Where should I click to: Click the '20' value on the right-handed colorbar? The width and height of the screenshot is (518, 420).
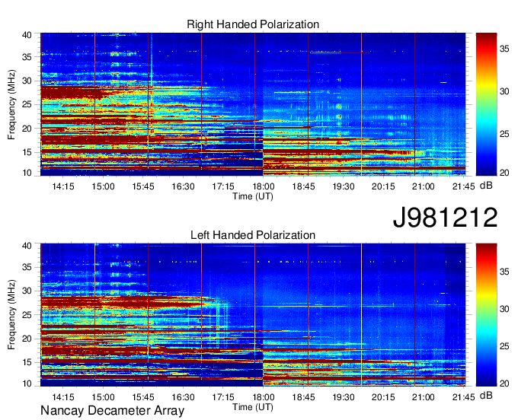coord(504,173)
